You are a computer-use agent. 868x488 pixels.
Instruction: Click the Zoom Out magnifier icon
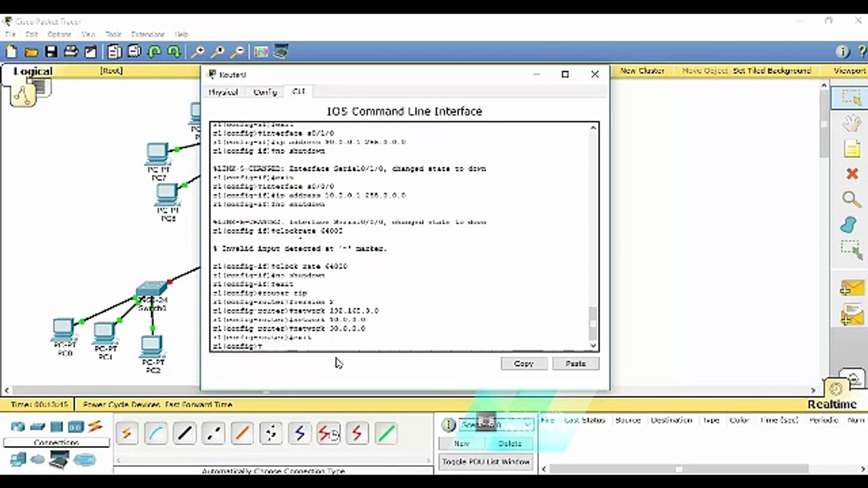click(237, 52)
